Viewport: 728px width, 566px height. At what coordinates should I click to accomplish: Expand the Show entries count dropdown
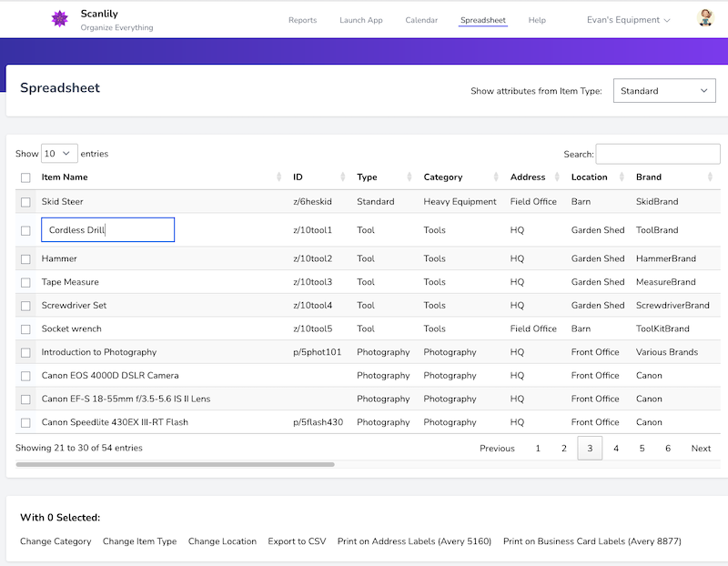tap(60, 154)
